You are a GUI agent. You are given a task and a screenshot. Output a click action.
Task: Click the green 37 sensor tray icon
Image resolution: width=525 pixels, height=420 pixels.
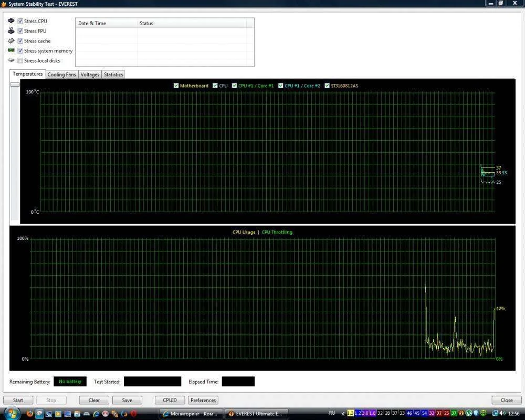click(454, 413)
